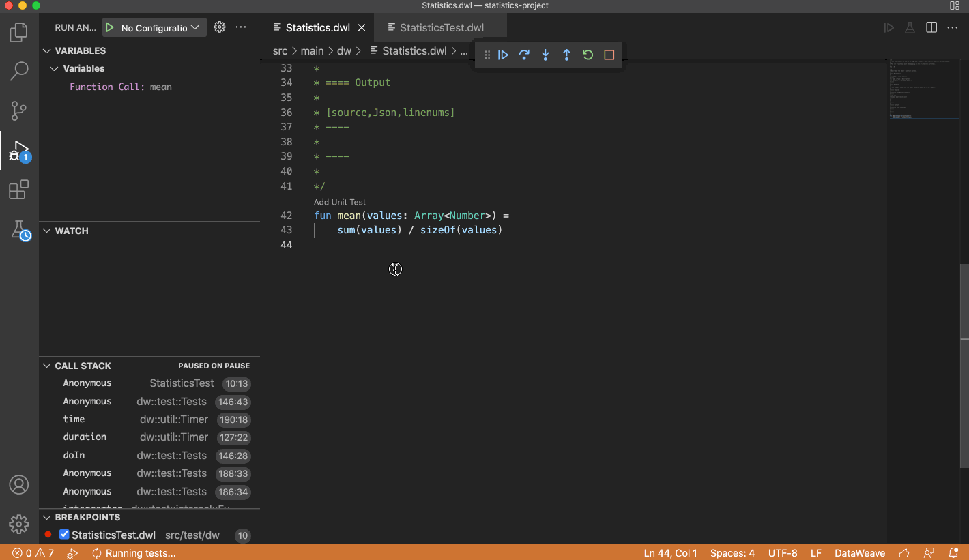Open the Explorer view in activity bar
The width and height of the screenshot is (969, 560).
[19, 32]
